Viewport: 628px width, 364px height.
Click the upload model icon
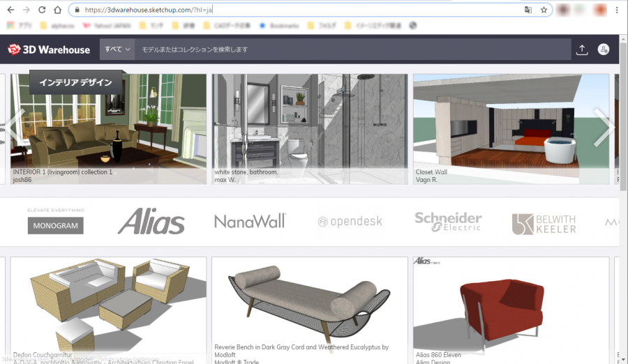[582, 50]
